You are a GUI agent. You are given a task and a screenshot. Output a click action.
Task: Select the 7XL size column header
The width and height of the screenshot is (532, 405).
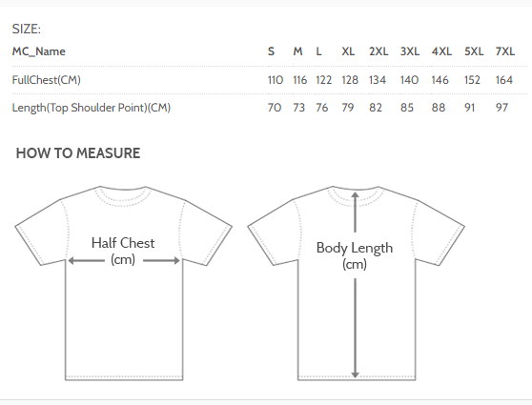coord(505,51)
